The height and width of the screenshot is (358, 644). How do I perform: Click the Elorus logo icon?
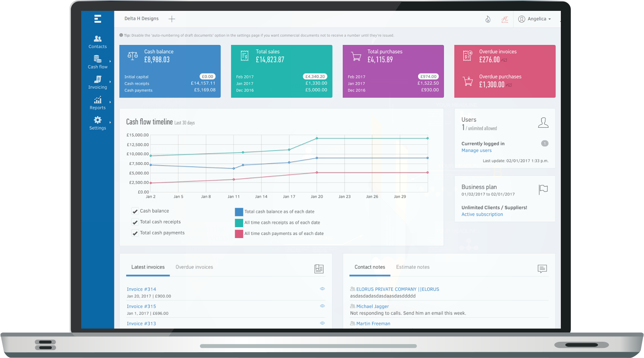pos(97,19)
